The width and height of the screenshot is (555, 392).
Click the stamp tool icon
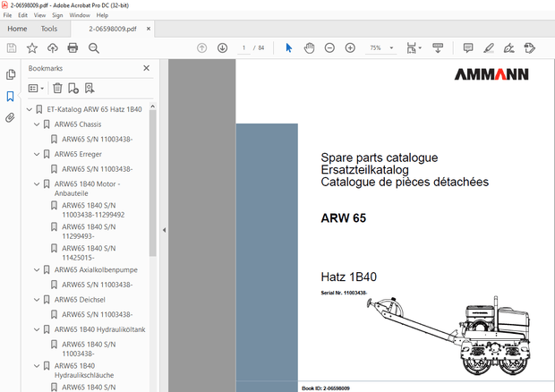coord(530,47)
